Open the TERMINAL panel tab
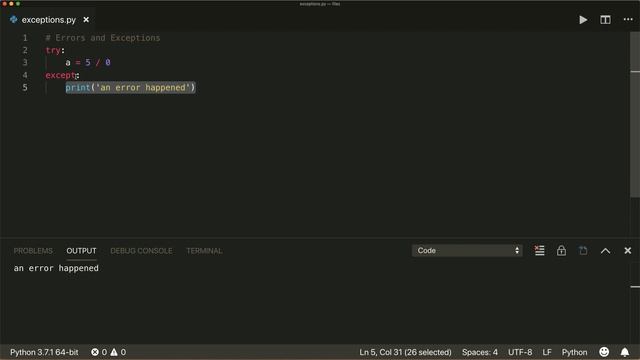Screen dimensions: 640x360 (204, 251)
